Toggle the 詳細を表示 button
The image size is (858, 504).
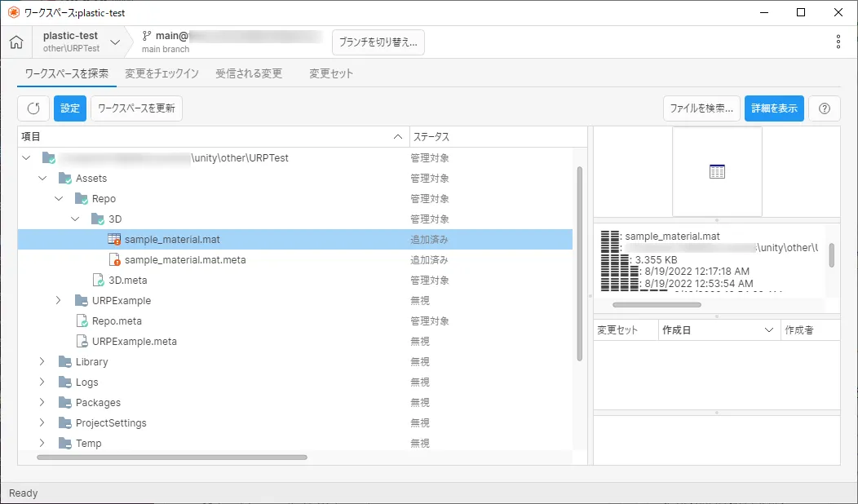(774, 108)
